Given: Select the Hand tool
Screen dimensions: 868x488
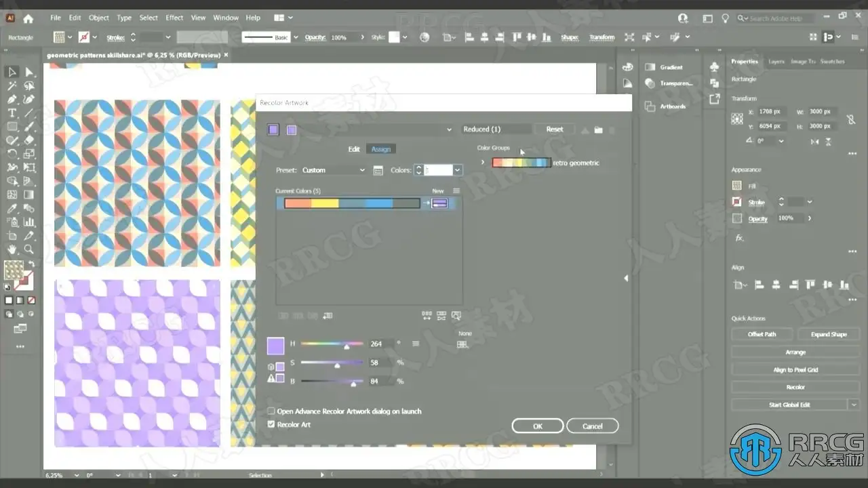Looking at the screenshot, I should tap(12, 249).
